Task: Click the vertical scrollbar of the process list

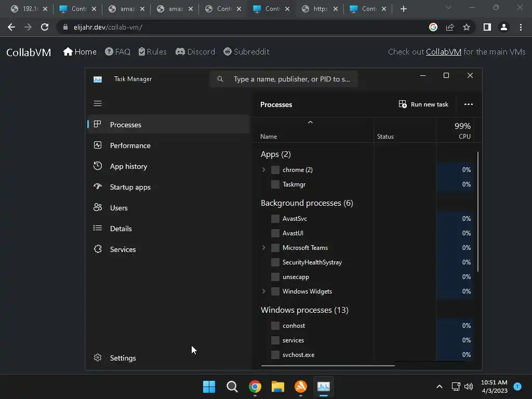Action: [478, 212]
